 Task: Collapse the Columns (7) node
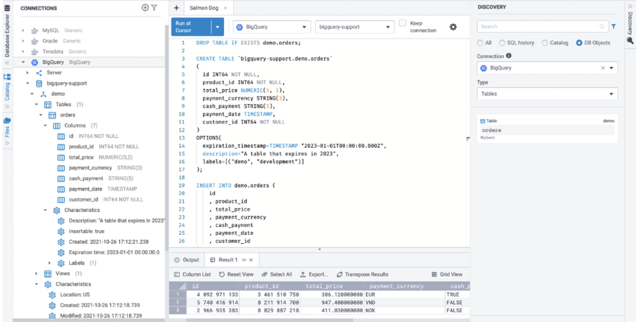pos(46,126)
